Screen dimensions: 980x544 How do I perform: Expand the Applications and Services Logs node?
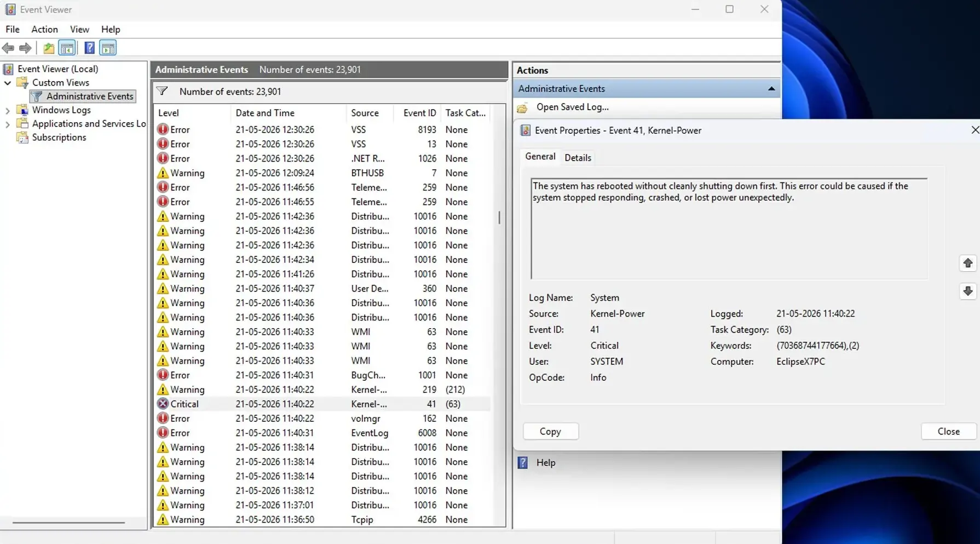tap(8, 124)
